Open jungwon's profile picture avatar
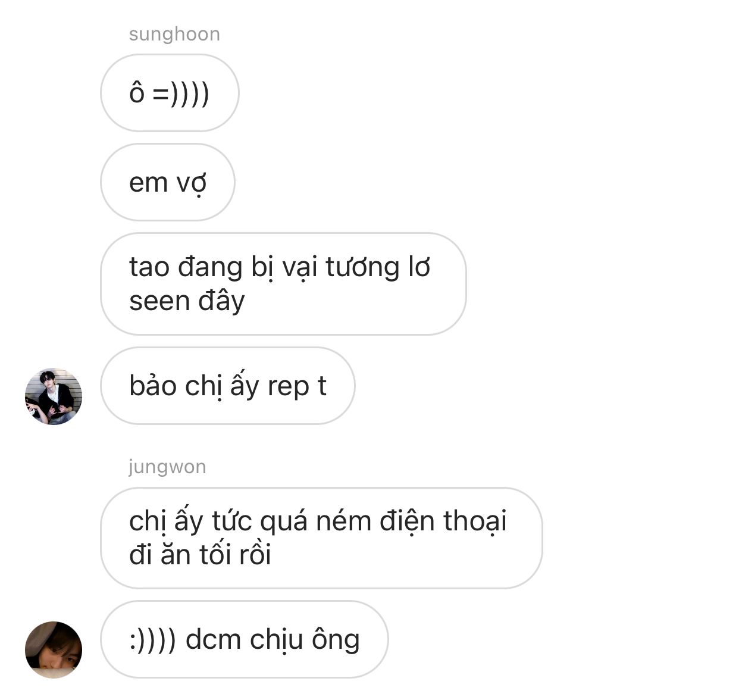The width and height of the screenshot is (739, 700). (x=53, y=649)
